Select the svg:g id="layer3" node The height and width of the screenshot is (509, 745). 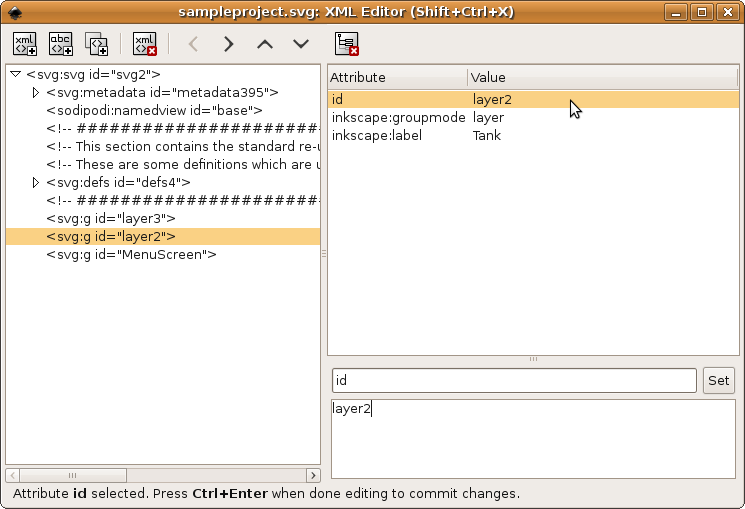click(x=111, y=218)
